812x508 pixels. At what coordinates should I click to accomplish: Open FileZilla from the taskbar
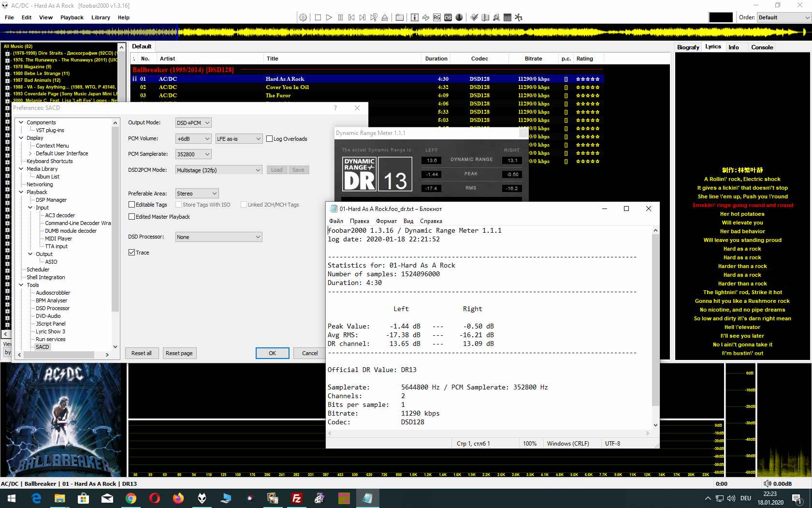point(297,498)
